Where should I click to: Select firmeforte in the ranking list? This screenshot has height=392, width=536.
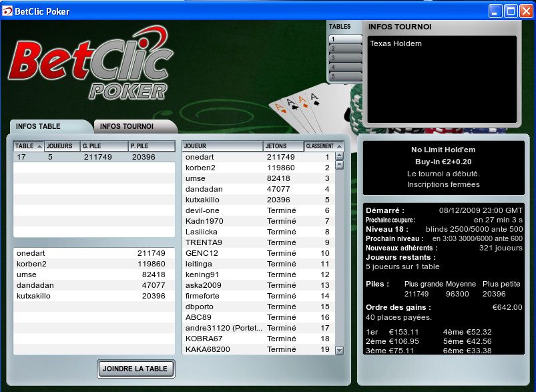coord(258,296)
